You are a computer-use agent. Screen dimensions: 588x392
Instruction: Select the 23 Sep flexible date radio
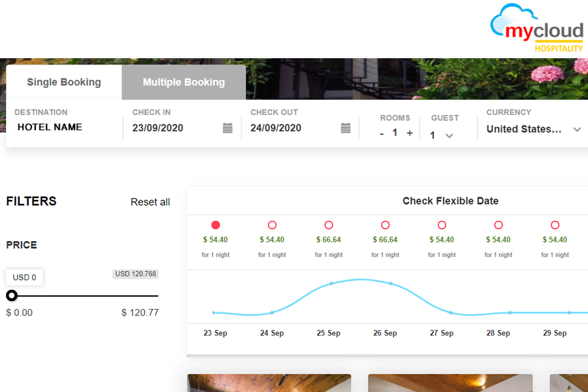(x=216, y=225)
